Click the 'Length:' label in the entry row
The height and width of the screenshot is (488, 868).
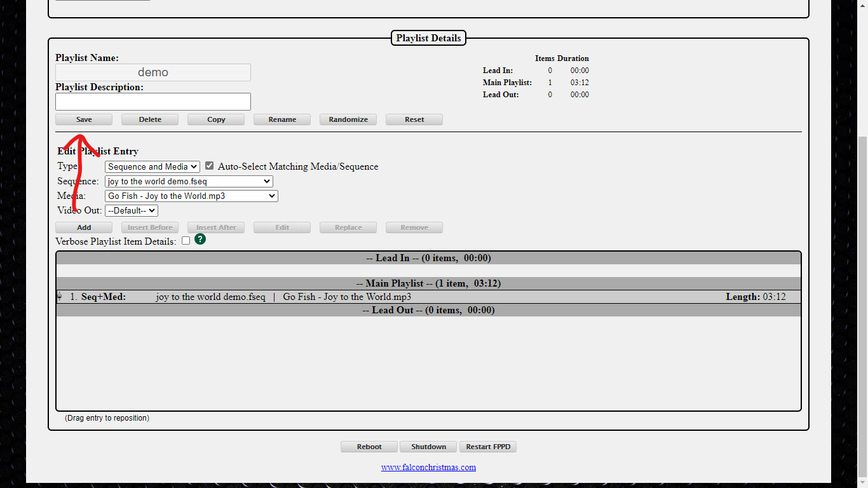(x=743, y=297)
